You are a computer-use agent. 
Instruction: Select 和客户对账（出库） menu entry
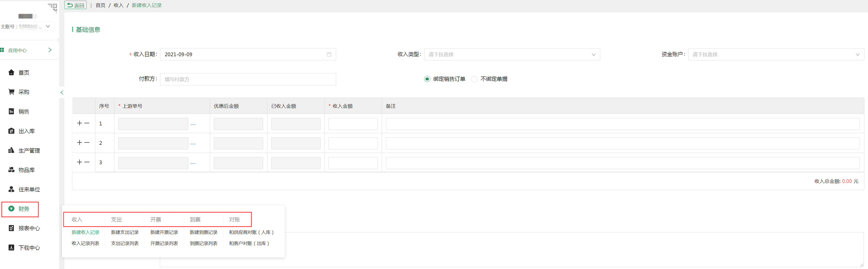coord(249,244)
